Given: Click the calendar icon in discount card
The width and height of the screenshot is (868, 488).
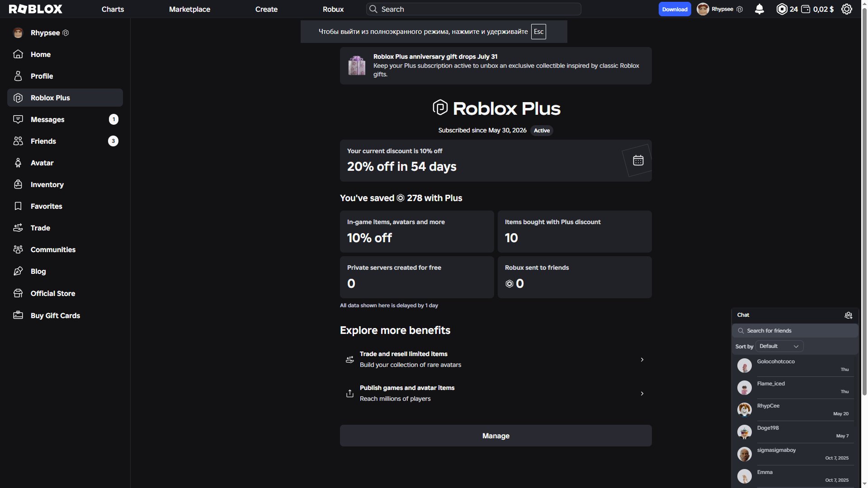Looking at the screenshot, I should pyautogui.click(x=638, y=160).
